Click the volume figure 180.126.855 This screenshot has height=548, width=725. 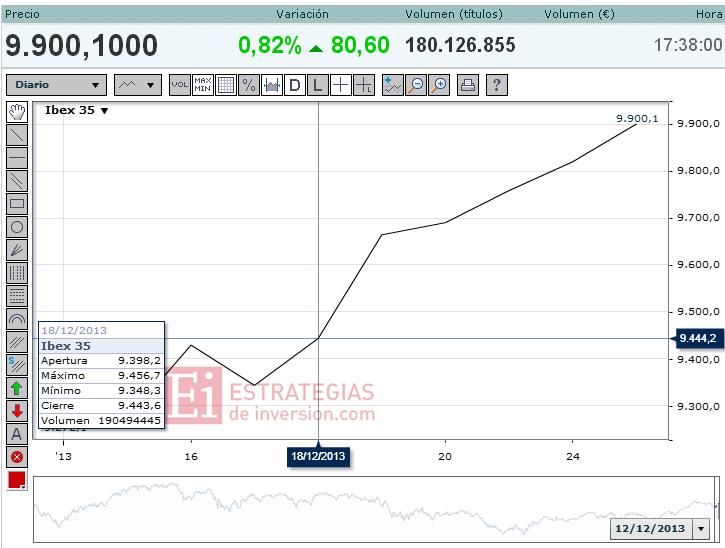(x=460, y=45)
